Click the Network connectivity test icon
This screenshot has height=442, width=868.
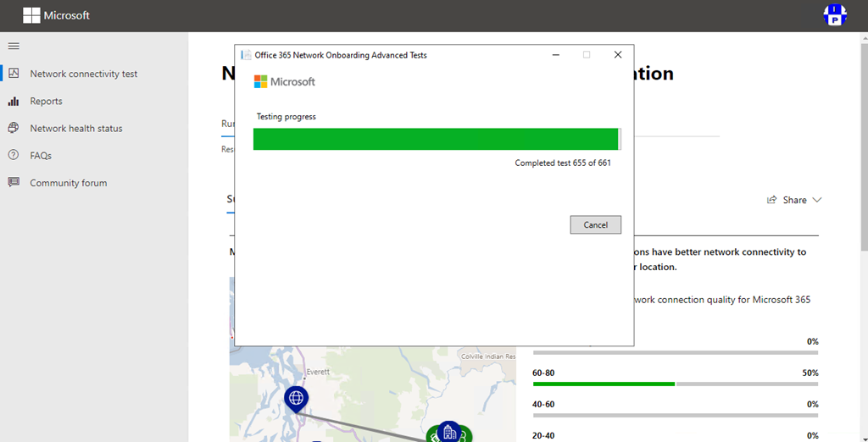coord(14,74)
